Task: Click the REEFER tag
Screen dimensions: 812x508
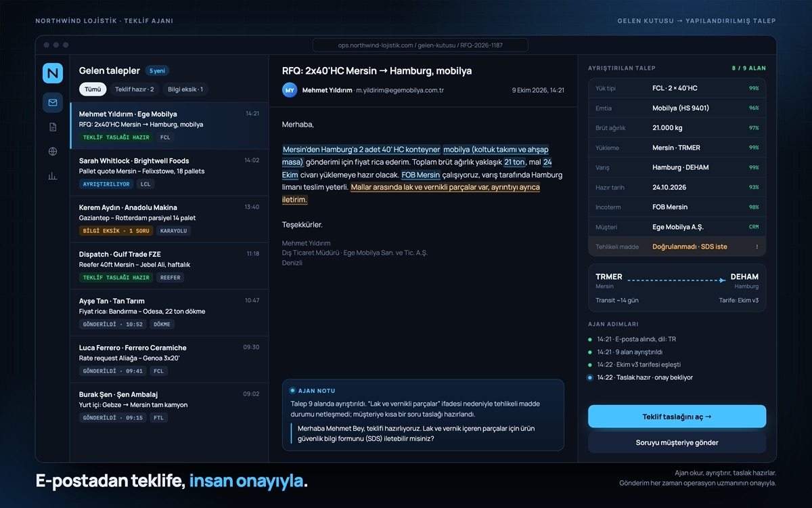Action: click(171, 278)
